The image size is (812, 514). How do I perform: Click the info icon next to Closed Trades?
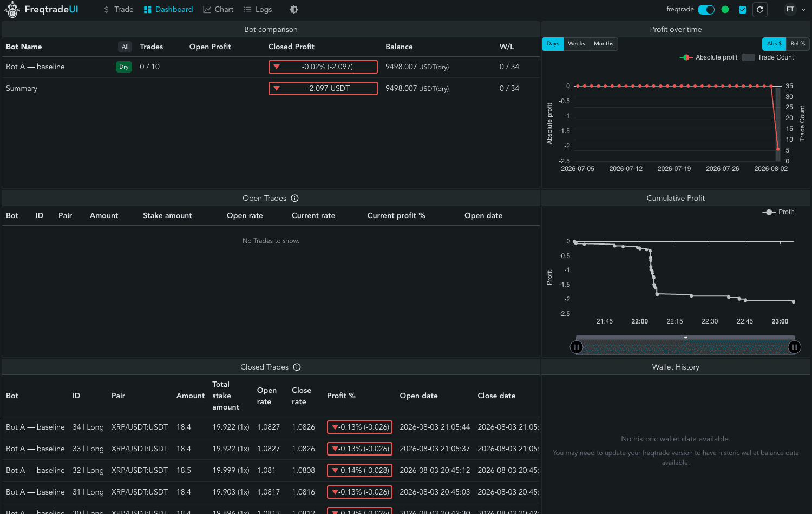(297, 367)
